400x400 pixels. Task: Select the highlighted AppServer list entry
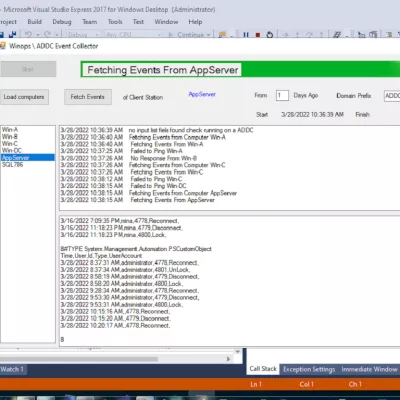click(x=28, y=158)
